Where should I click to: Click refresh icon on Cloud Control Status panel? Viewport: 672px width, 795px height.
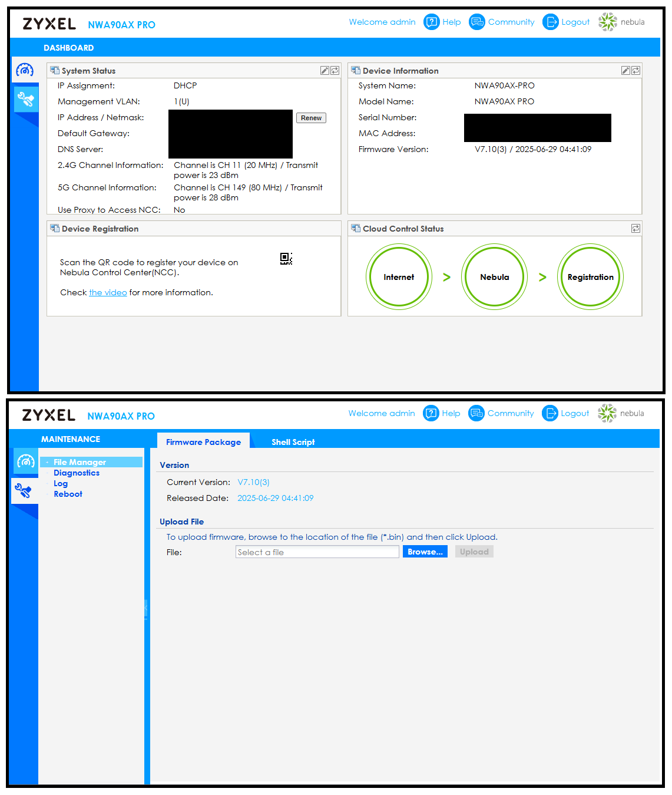point(635,228)
